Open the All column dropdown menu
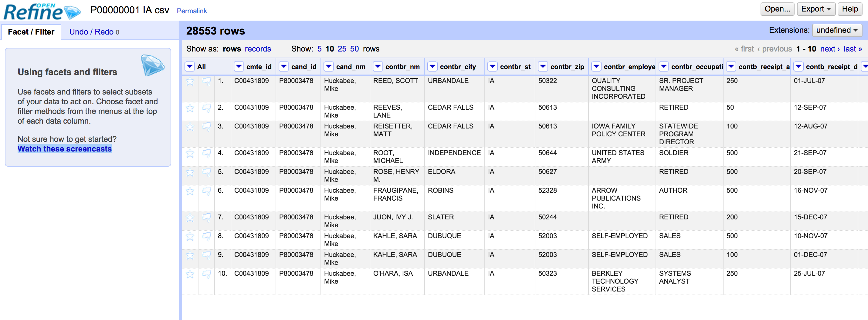Image resolution: width=868 pixels, height=320 pixels. tap(190, 67)
